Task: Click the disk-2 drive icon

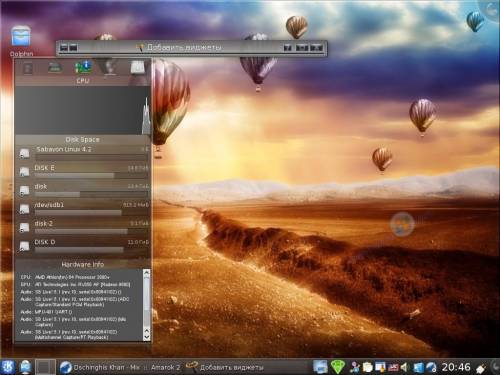Action: pyautogui.click(x=24, y=228)
